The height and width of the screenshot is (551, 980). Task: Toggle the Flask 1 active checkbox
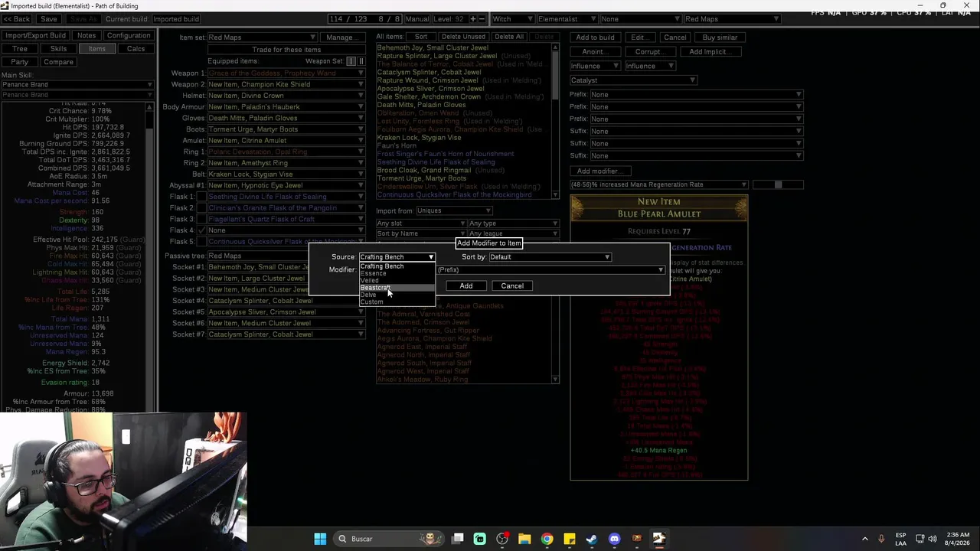click(x=201, y=197)
